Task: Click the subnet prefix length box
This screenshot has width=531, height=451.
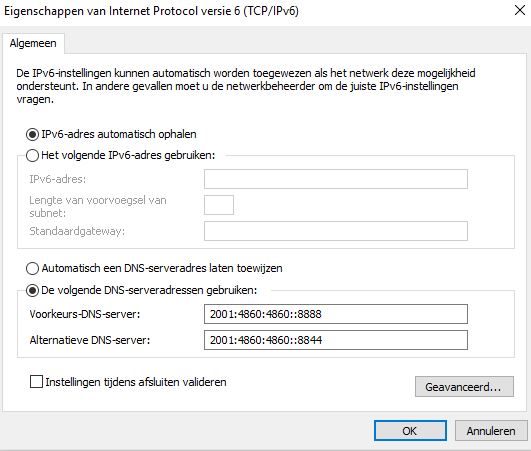Action: 219,205
